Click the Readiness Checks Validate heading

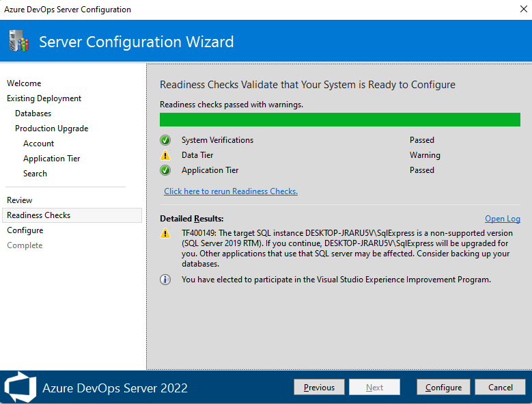(x=307, y=85)
